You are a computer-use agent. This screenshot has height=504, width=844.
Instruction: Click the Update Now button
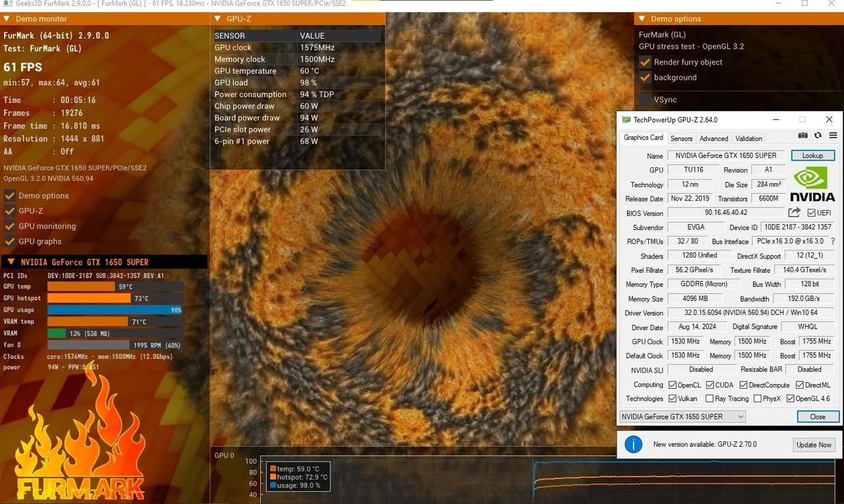[814, 445]
